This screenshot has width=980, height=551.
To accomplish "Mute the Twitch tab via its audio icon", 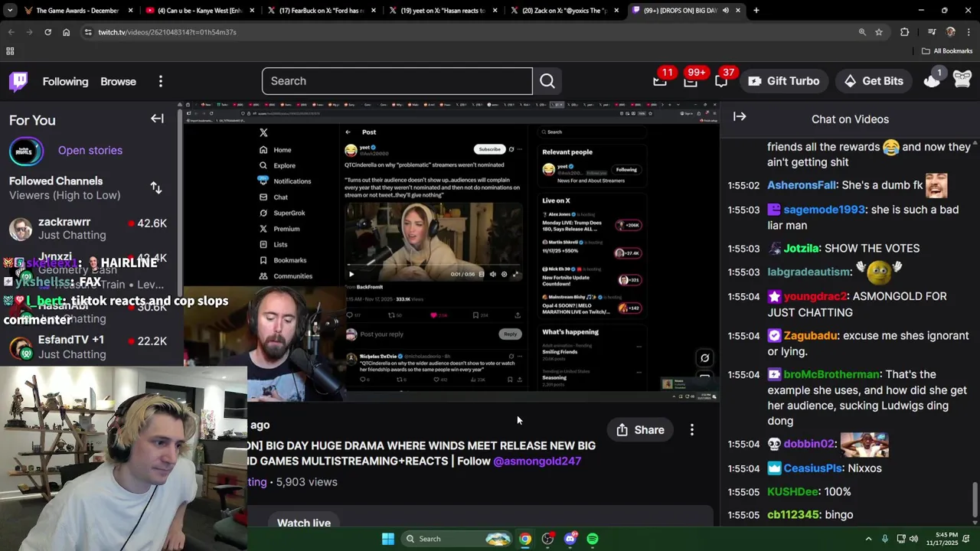I will pyautogui.click(x=725, y=11).
